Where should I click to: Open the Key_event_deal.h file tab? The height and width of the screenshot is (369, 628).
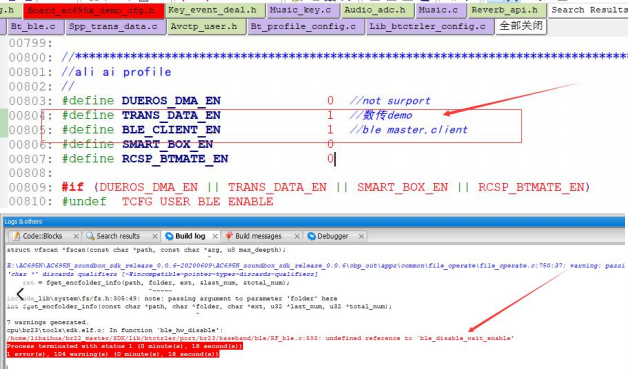click(215, 10)
